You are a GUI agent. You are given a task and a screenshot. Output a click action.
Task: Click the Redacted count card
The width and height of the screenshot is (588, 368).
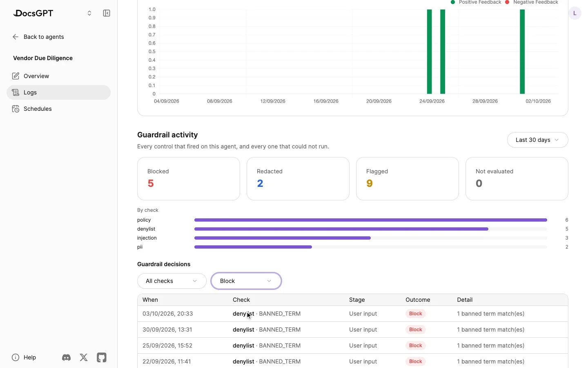tap(298, 179)
